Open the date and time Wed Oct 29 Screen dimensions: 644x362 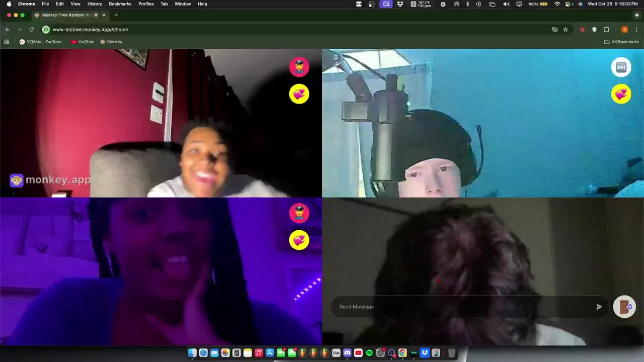coord(613,4)
